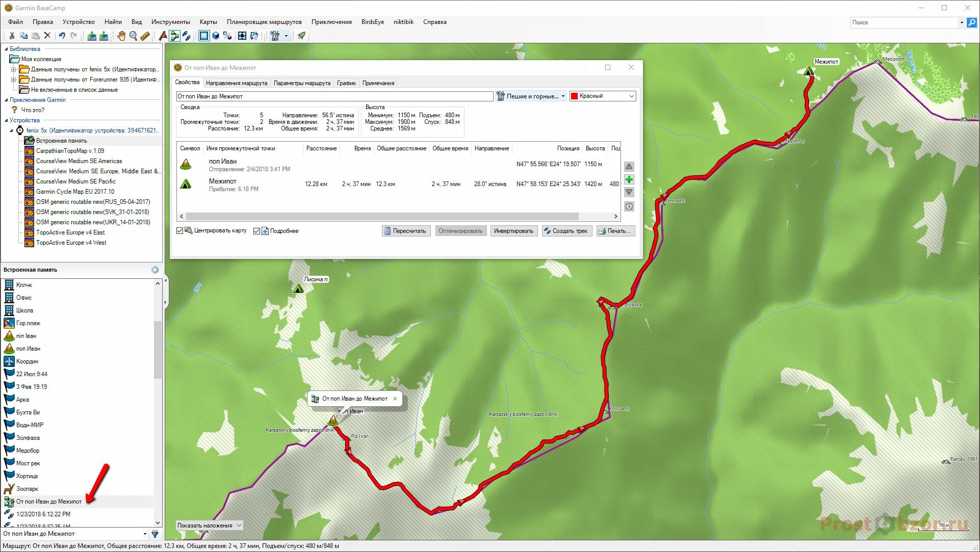Click the Пересчитать button
980x552 pixels.
tap(406, 231)
